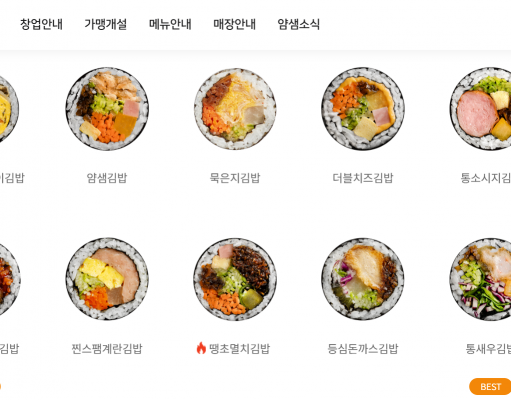Go to 매장안내 in the navigation

[234, 24]
